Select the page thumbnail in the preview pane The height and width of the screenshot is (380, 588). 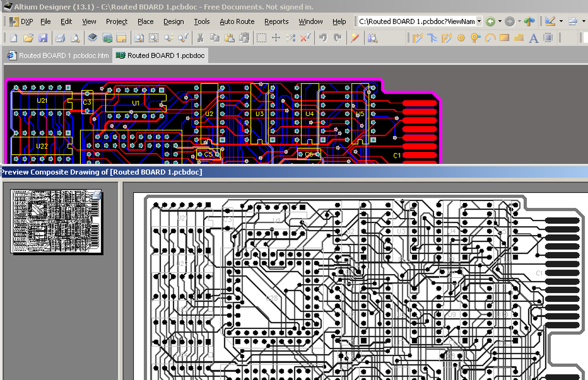click(56, 222)
